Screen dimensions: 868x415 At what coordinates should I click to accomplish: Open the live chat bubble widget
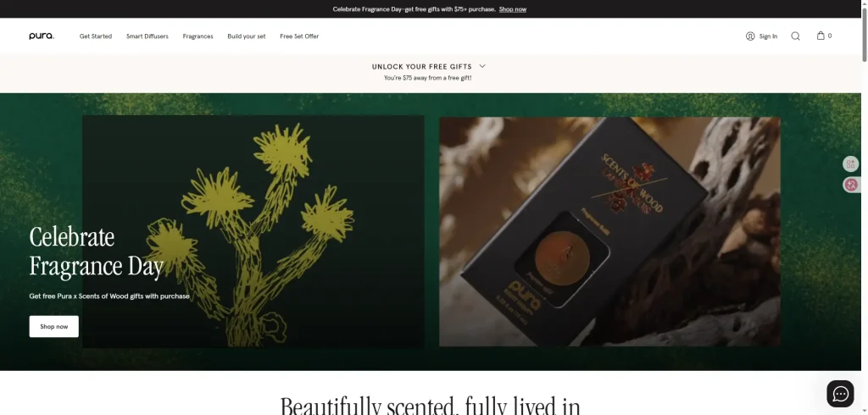click(840, 394)
